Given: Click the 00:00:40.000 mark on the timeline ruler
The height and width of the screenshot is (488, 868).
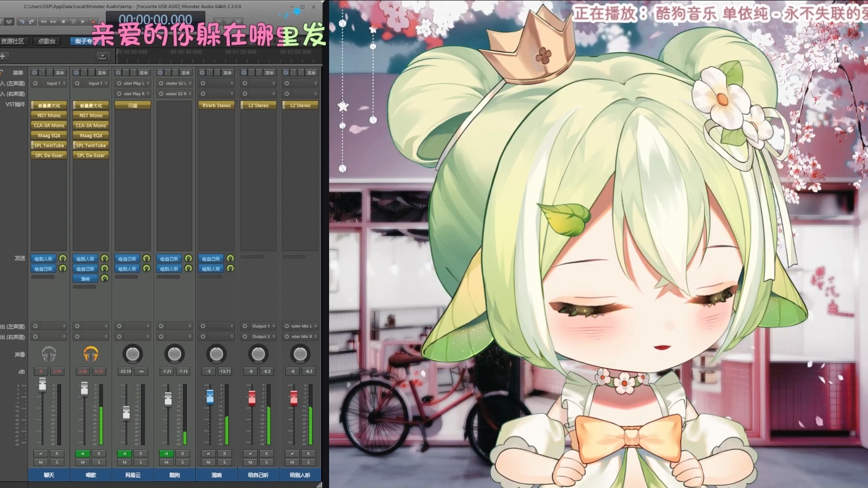Looking at the screenshot, I should pos(186,52).
